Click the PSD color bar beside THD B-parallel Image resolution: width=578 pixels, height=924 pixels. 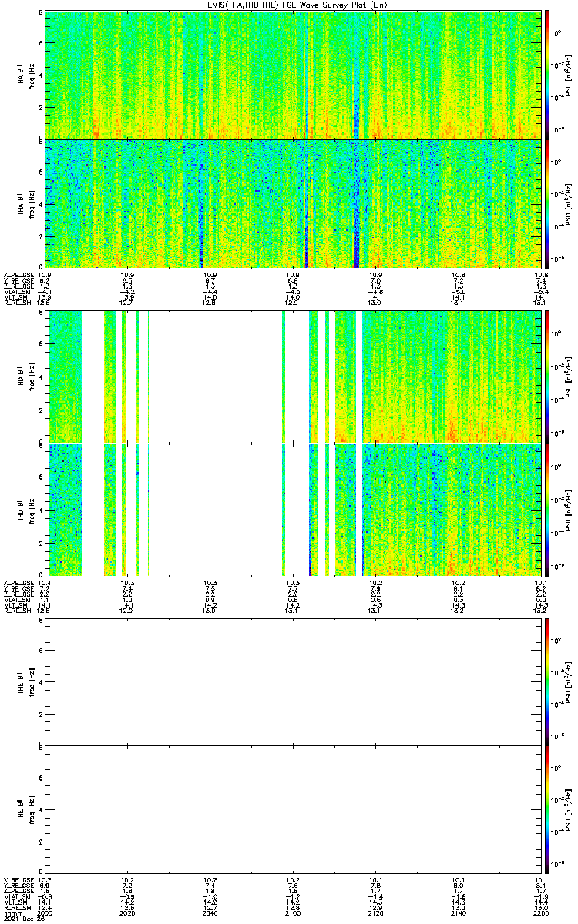[547, 509]
